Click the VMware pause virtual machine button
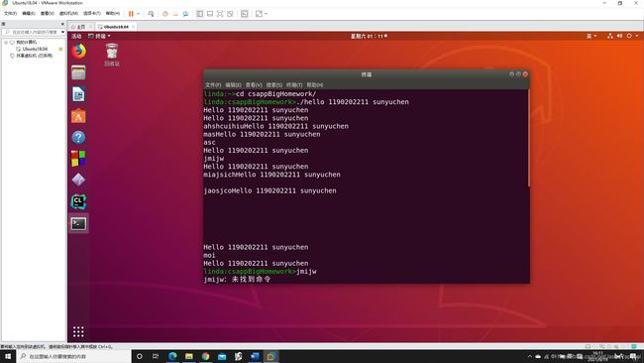644x363 pixels. point(131,14)
